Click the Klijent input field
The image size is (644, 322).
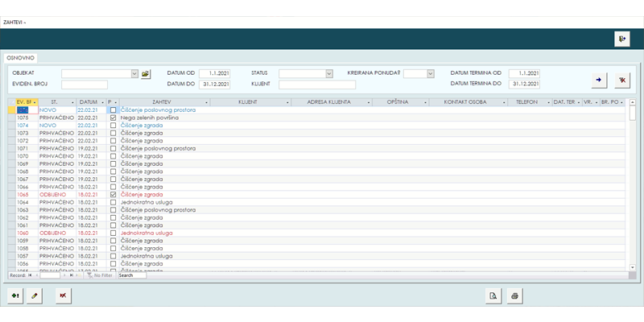[319, 84]
